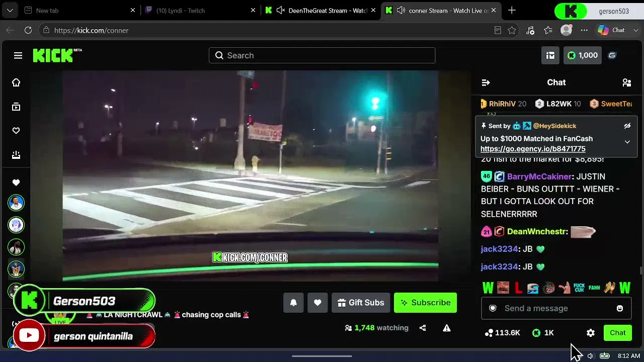
Task: Open gifter L82WK in leaderboard
Action: pos(558,104)
